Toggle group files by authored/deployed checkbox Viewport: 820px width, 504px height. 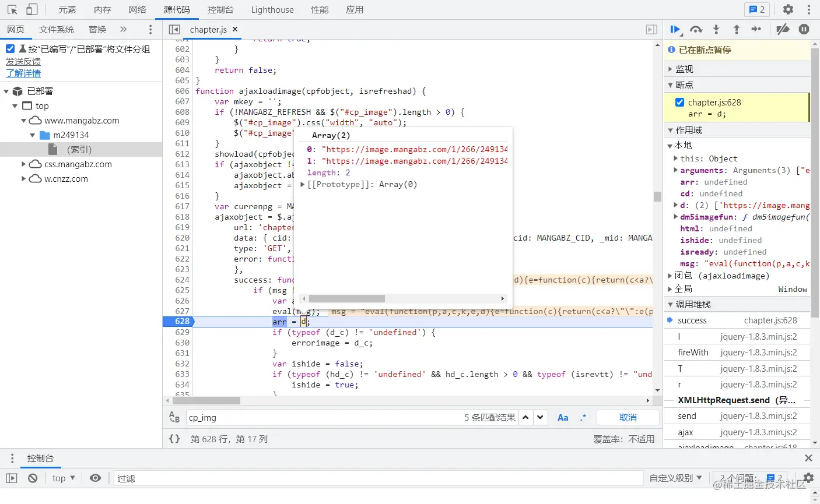coord(10,49)
